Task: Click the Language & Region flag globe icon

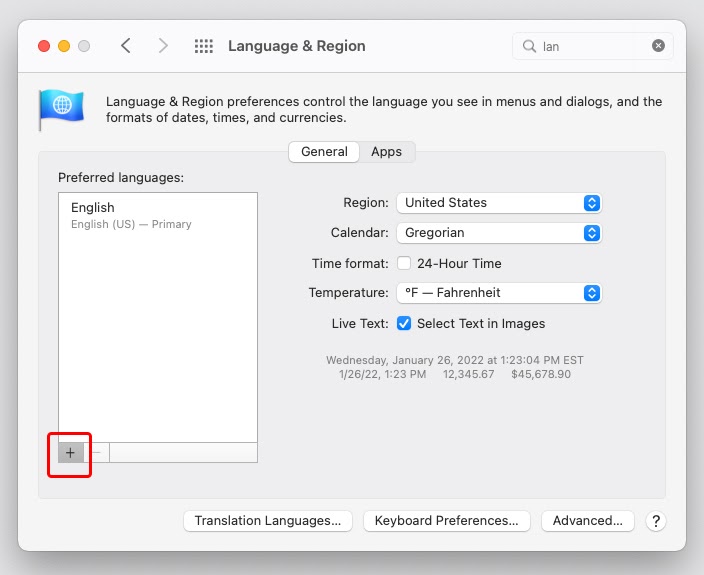Action: (x=62, y=109)
